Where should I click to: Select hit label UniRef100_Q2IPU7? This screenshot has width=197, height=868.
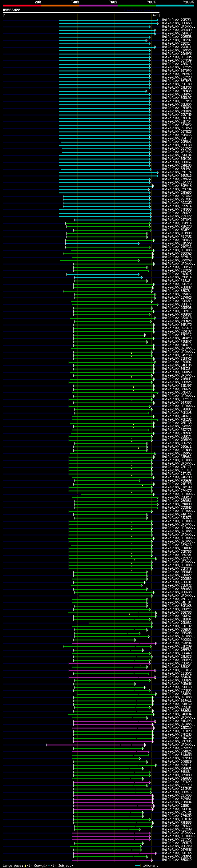(176, 789)
